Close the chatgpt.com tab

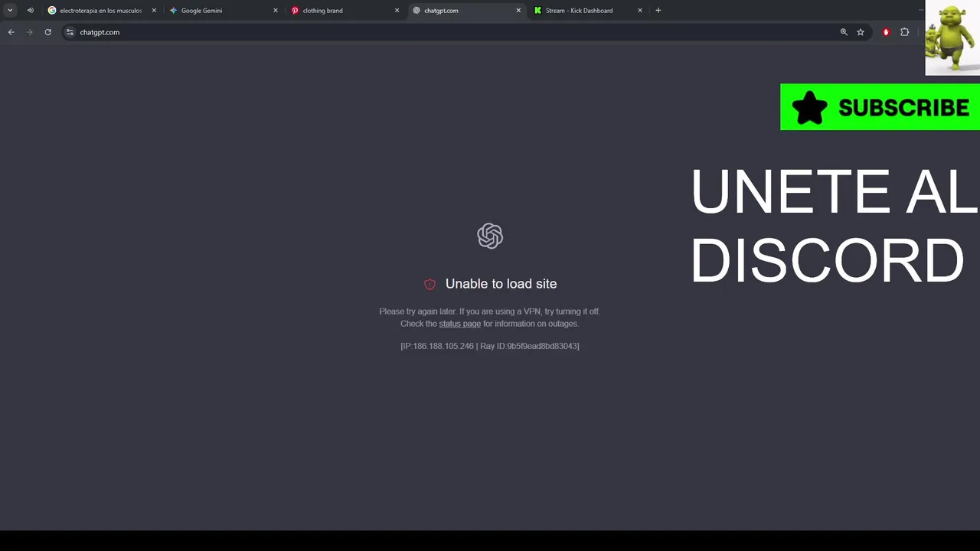pyautogui.click(x=518, y=11)
